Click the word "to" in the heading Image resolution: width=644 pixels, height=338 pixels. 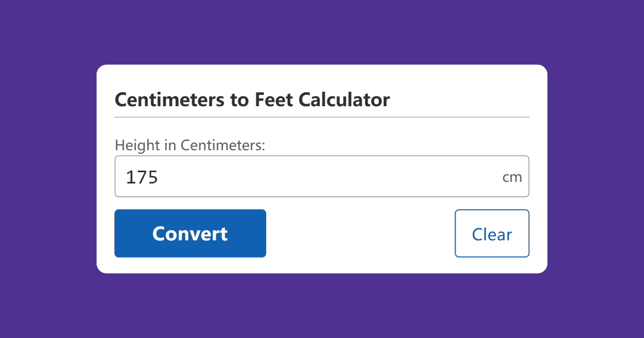(x=239, y=100)
